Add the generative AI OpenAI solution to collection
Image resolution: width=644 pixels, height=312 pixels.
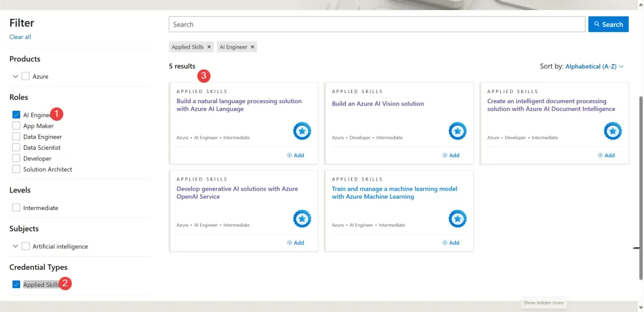[296, 243]
